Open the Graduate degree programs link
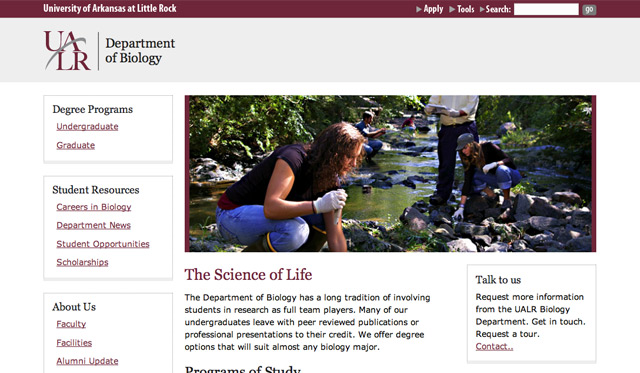This screenshot has width=640, height=373. tap(76, 145)
